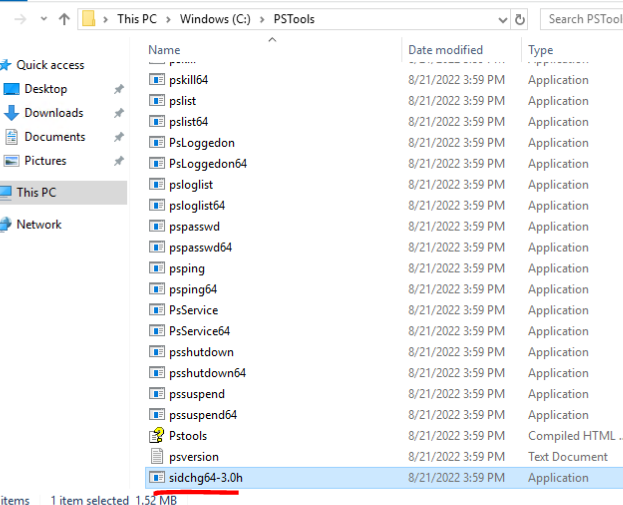This screenshot has width=623, height=505.
Task: Click the date modified of pslist row
Action: 456,101
